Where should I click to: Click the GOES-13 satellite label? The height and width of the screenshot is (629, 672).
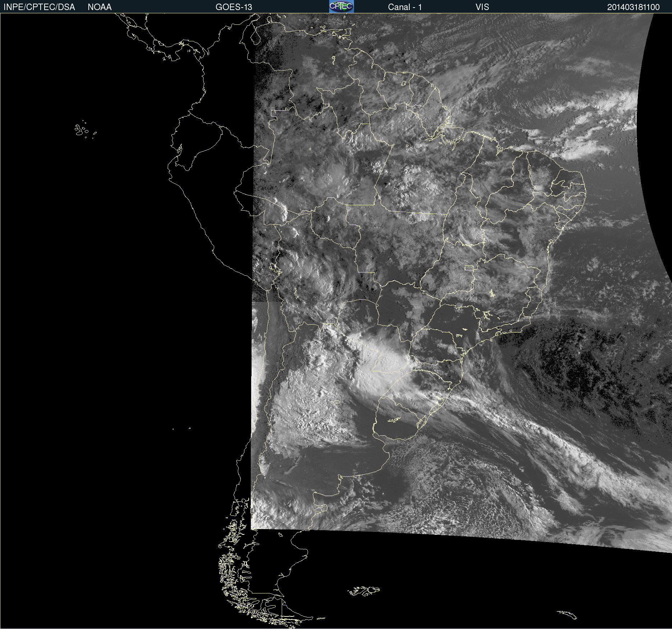coord(234,7)
